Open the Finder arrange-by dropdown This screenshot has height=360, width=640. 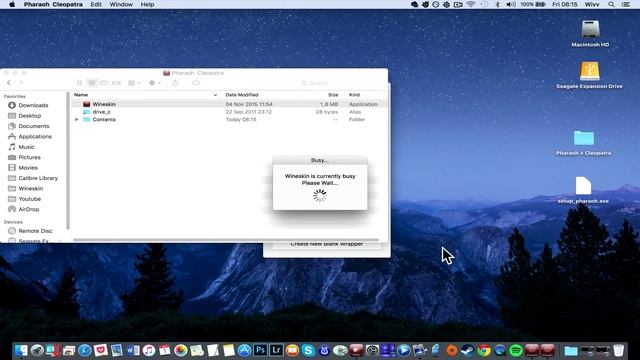click(x=134, y=83)
